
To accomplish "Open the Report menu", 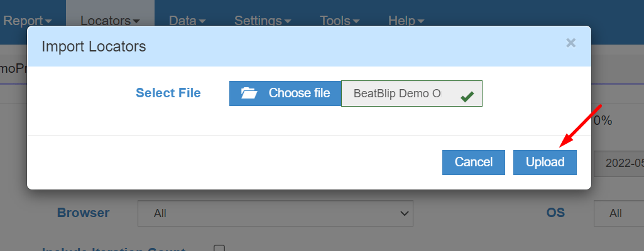I will 27,21.
